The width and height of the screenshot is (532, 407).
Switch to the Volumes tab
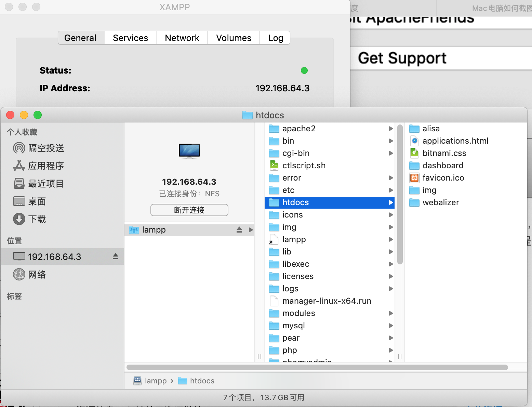point(234,38)
